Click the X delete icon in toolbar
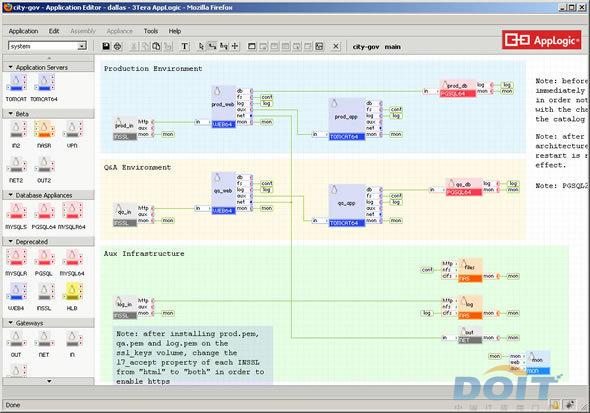The image size is (590, 413). coord(336,46)
